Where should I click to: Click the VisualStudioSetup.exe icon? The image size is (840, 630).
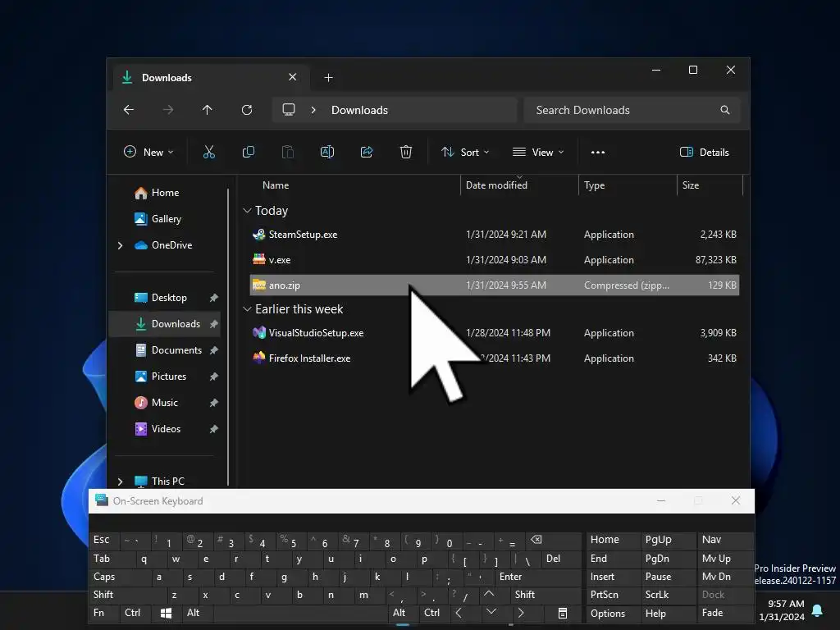coord(258,333)
